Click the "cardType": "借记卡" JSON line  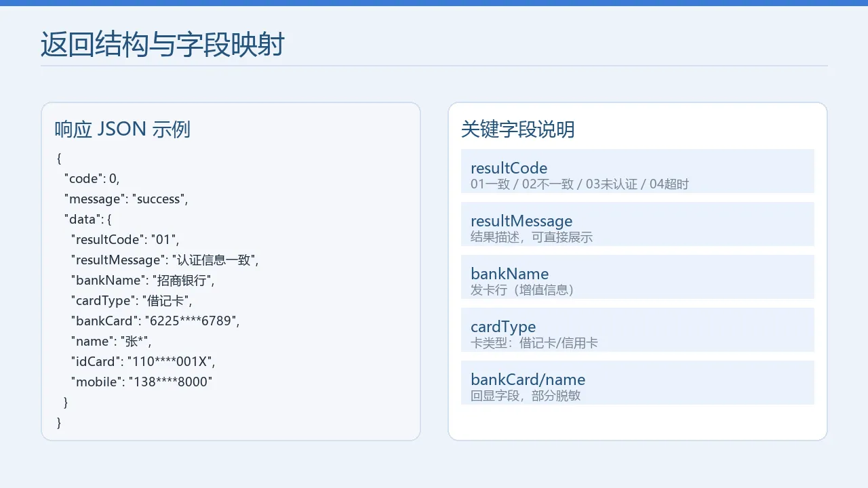pos(132,301)
